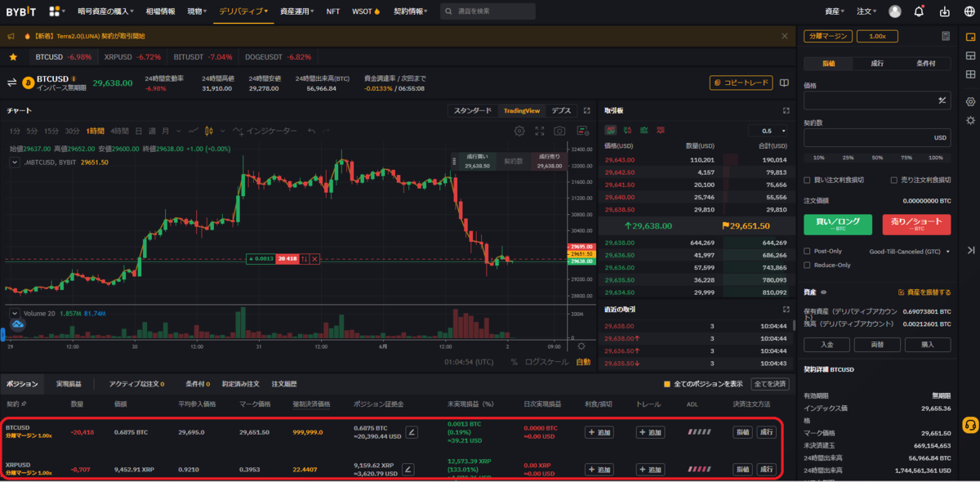Screen dimensions: 980x482
Task: Click the switch contract arrows icon
Action: click(12, 83)
